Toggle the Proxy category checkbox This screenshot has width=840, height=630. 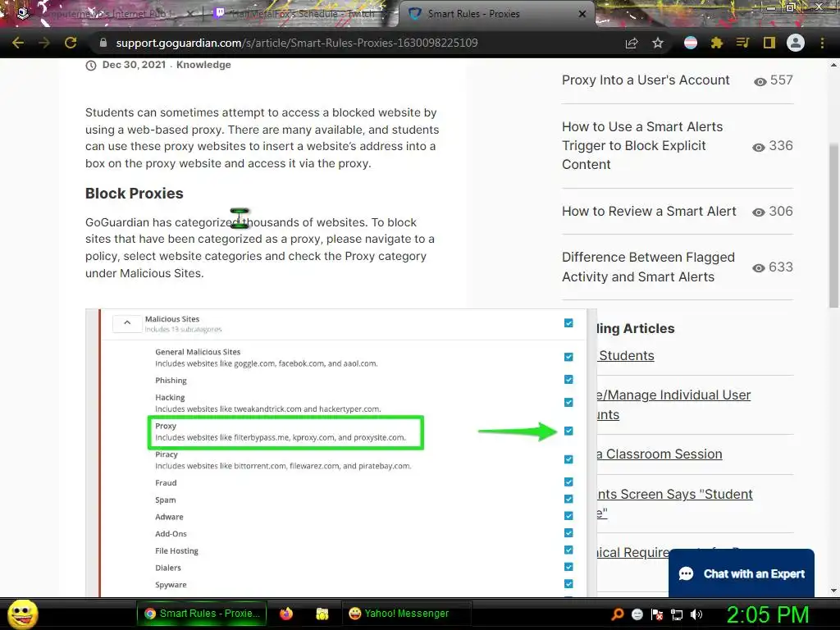coord(569,431)
